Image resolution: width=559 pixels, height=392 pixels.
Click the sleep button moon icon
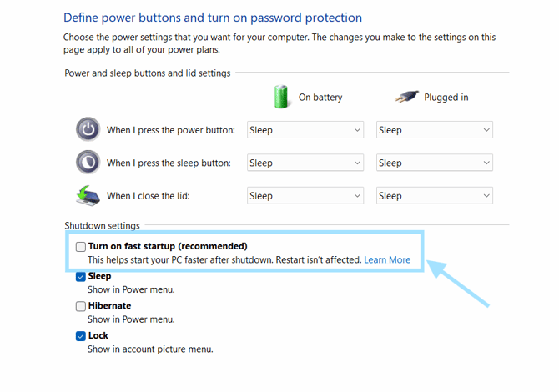(88, 163)
